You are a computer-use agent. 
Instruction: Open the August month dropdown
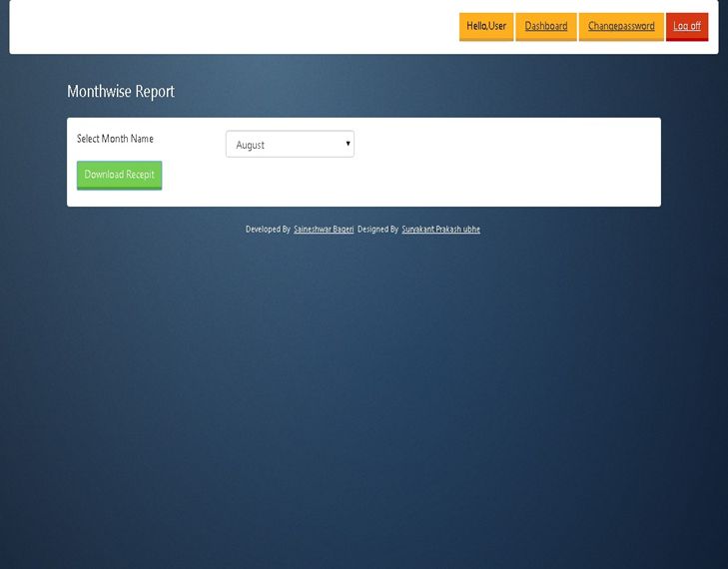pos(290,144)
